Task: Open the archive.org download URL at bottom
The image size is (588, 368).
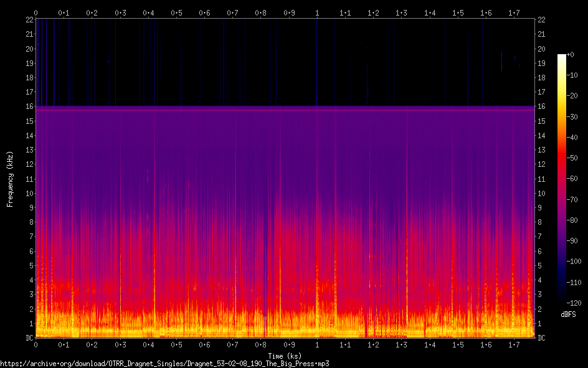Action: click(164, 363)
